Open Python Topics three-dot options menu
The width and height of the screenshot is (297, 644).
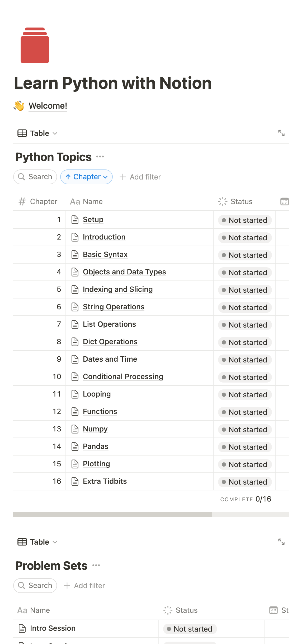coord(100,157)
